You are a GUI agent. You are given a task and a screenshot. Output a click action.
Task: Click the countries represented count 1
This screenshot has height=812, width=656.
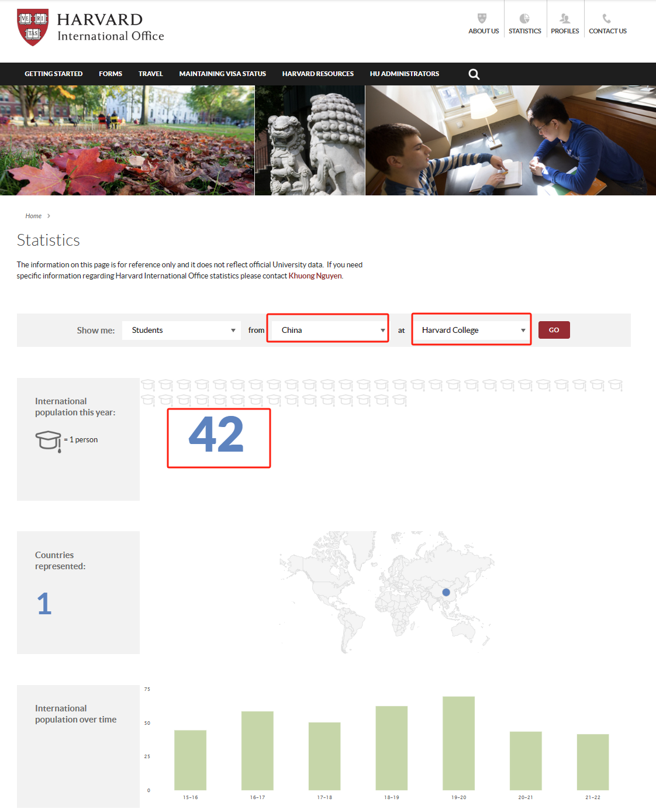(44, 604)
